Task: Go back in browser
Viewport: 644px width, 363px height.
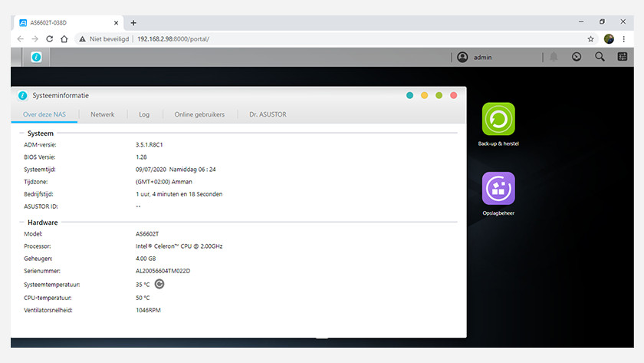Action: point(21,39)
